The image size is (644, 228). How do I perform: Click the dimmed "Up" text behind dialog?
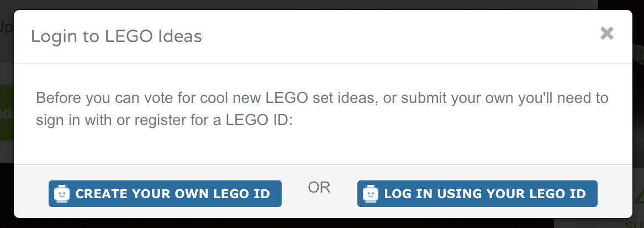click(7, 29)
